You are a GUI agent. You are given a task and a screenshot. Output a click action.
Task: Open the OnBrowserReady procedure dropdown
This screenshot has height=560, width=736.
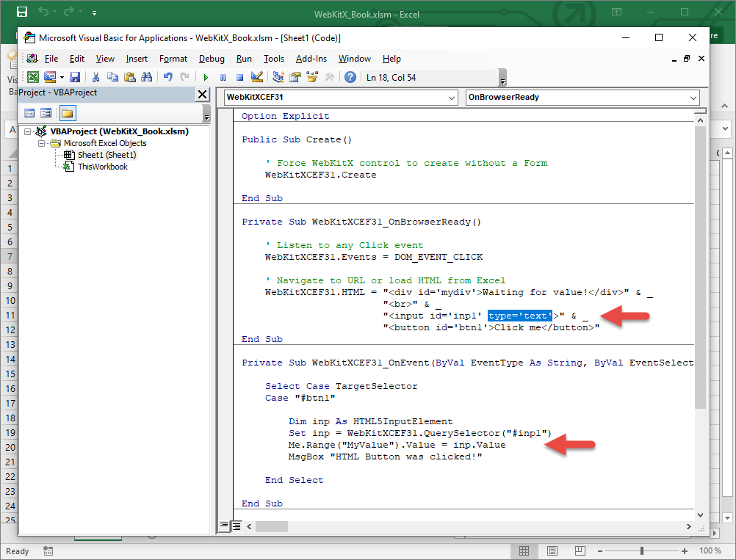coord(693,98)
